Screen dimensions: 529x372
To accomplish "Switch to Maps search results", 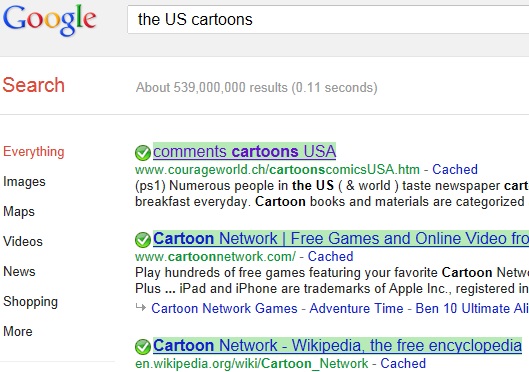I will coord(19,211).
